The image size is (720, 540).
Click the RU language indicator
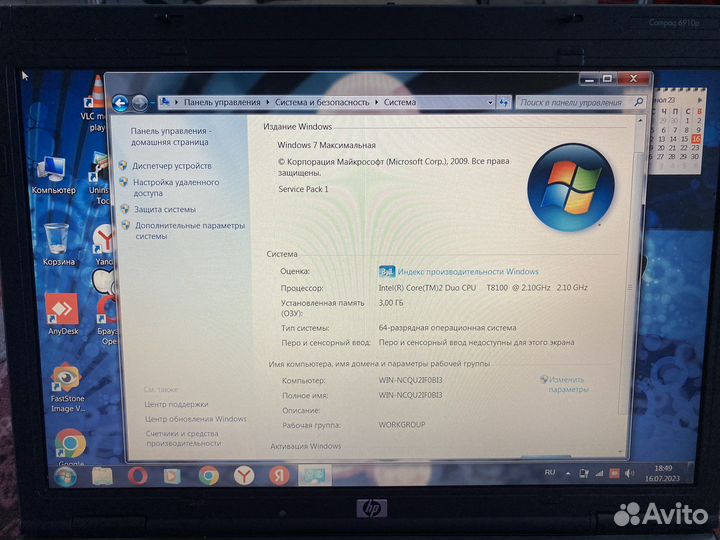[x=550, y=472]
